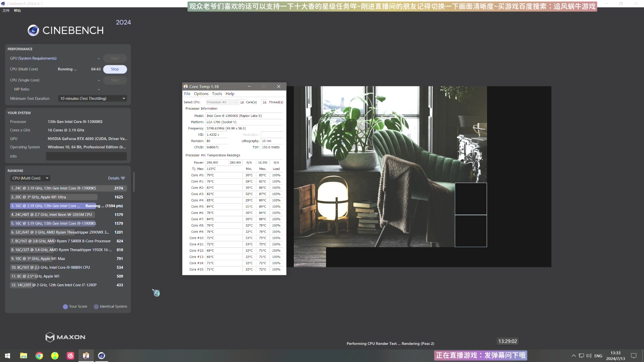
Task: Click the Maxon logo
Action: 65,337
